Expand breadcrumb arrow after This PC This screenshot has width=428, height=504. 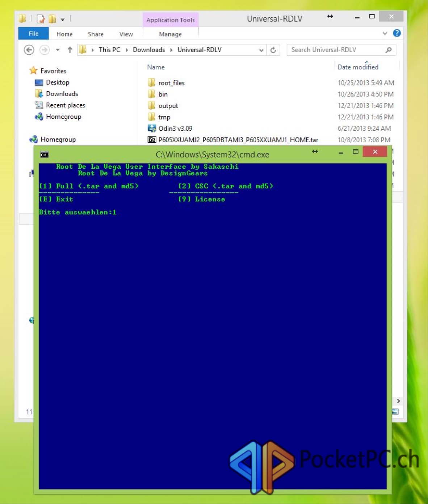point(127,50)
